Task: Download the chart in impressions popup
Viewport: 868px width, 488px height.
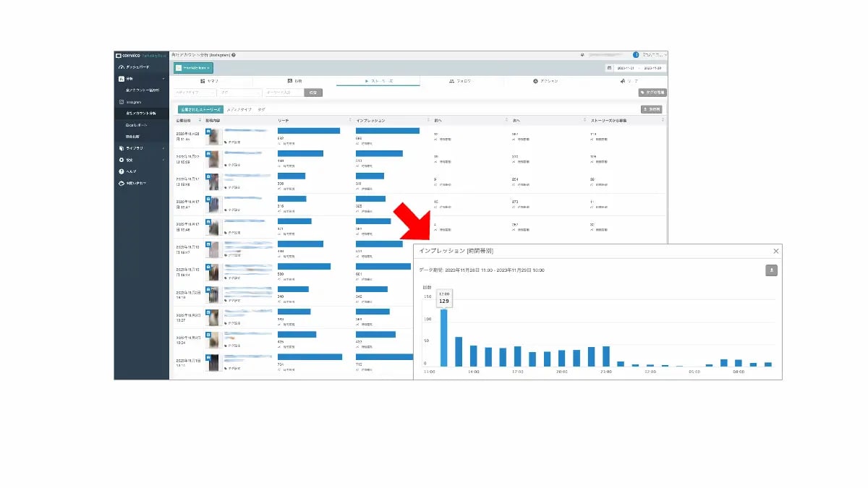Action: (772, 270)
